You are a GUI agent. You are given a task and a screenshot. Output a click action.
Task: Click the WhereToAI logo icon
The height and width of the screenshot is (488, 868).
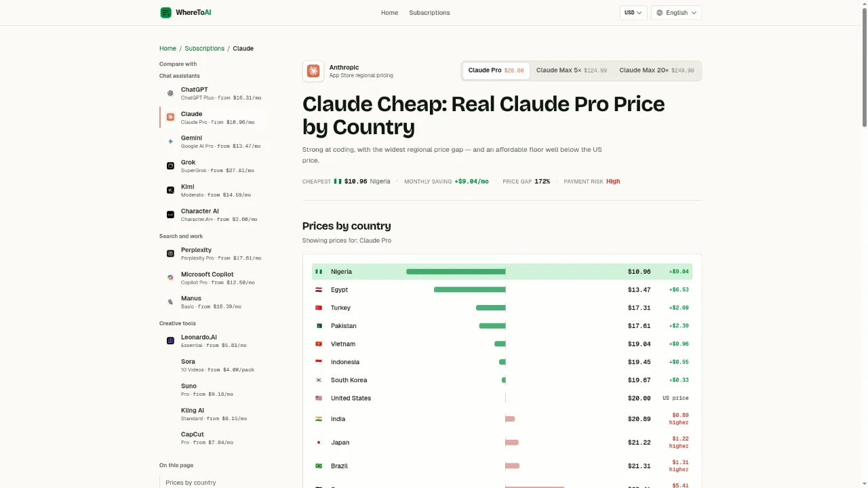(x=165, y=12)
